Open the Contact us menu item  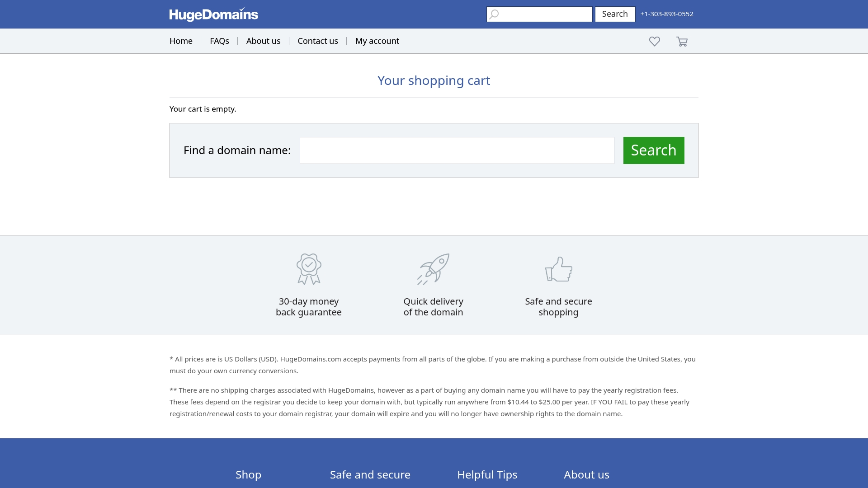click(x=317, y=41)
